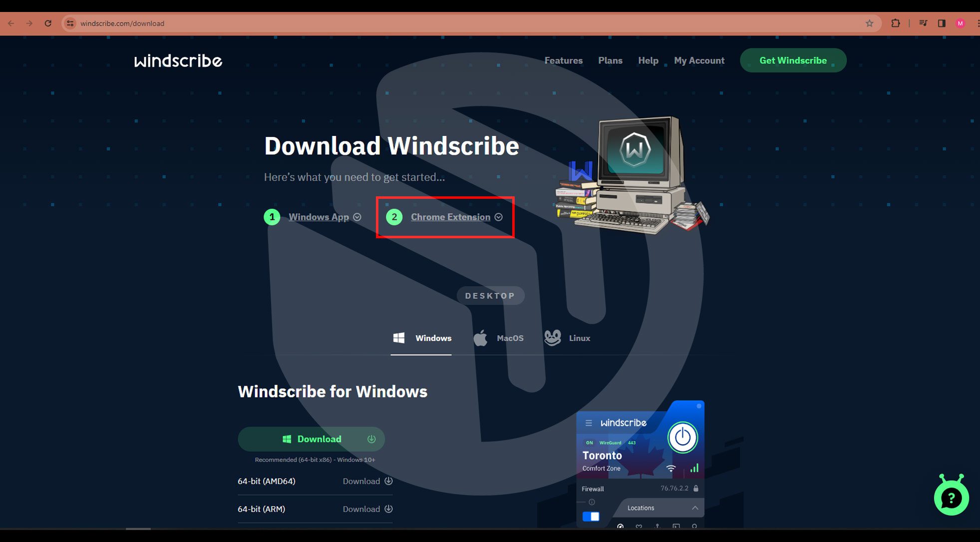Expand the Locations chevron in app preview

(x=695, y=508)
